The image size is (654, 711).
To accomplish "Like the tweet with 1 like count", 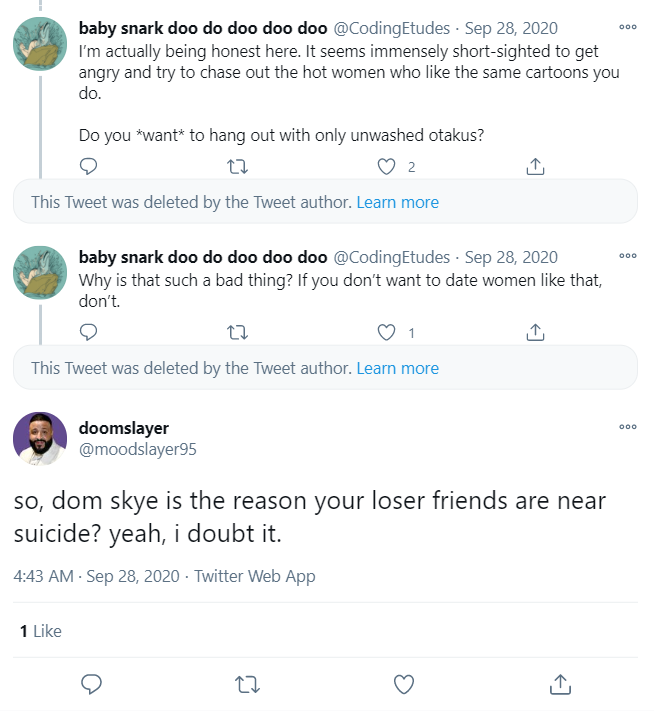I will 386,333.
